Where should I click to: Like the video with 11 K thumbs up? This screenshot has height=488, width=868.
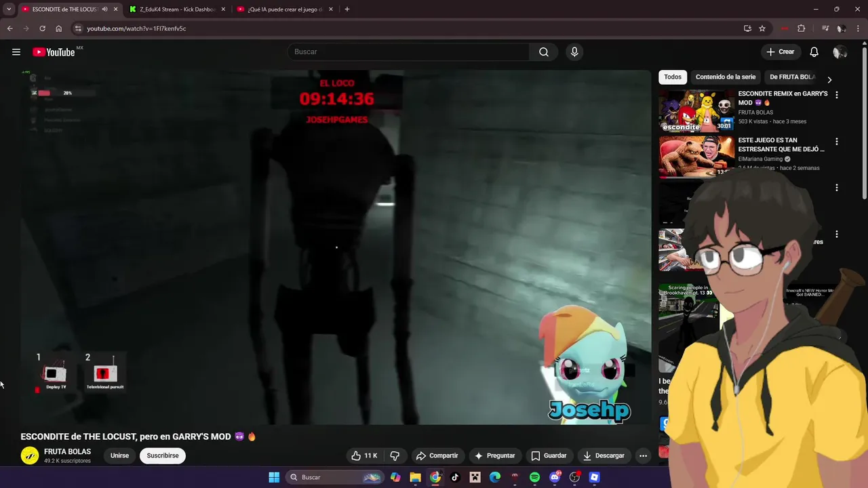pos(364,455)
